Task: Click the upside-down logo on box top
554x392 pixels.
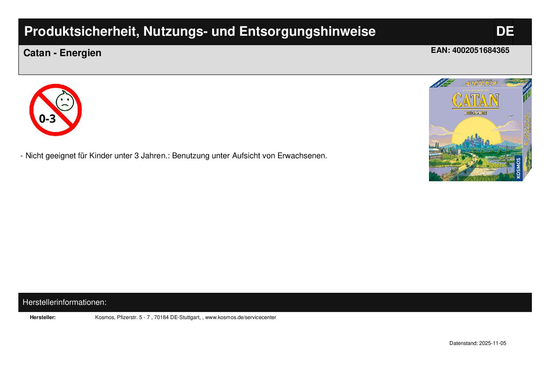Action: tap(476, 84)
